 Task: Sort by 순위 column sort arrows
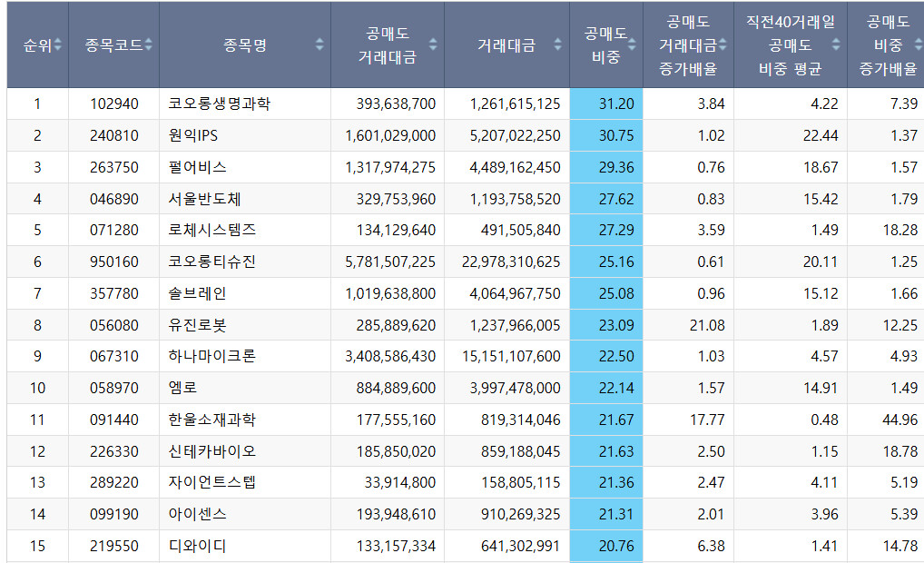click(58, 44)
